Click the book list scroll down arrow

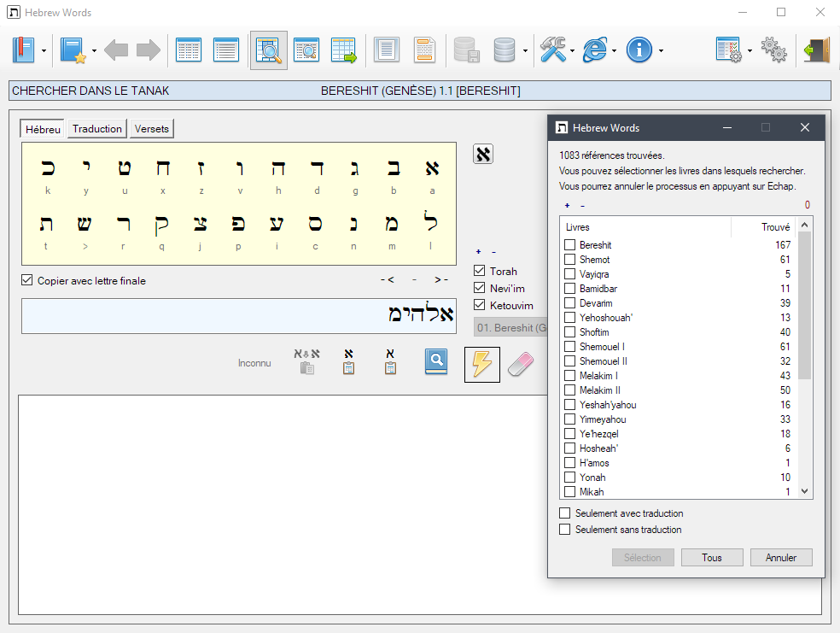tap(804, 491)
